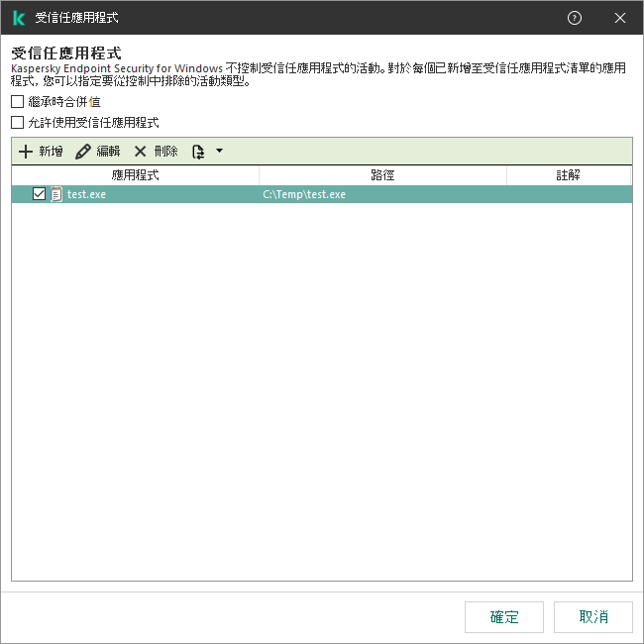Select the test.exe application name
The height and width of the screenshot is (644, 644).
(x=86, y=194)
